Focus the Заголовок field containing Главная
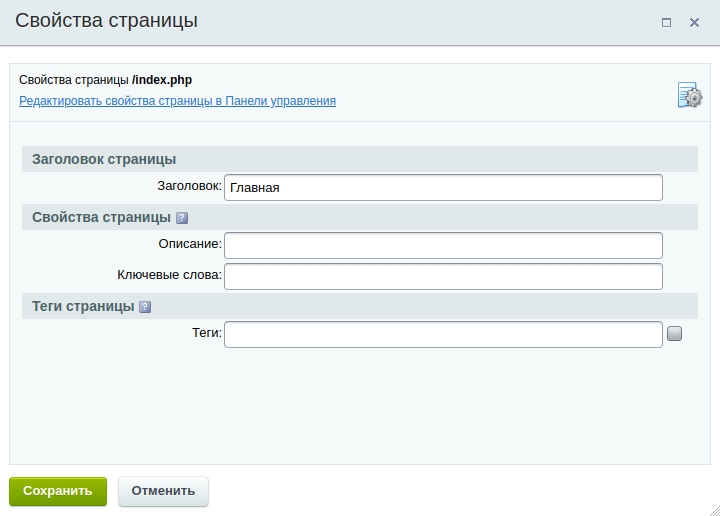The image size is (720, 516). coord(443,187)
